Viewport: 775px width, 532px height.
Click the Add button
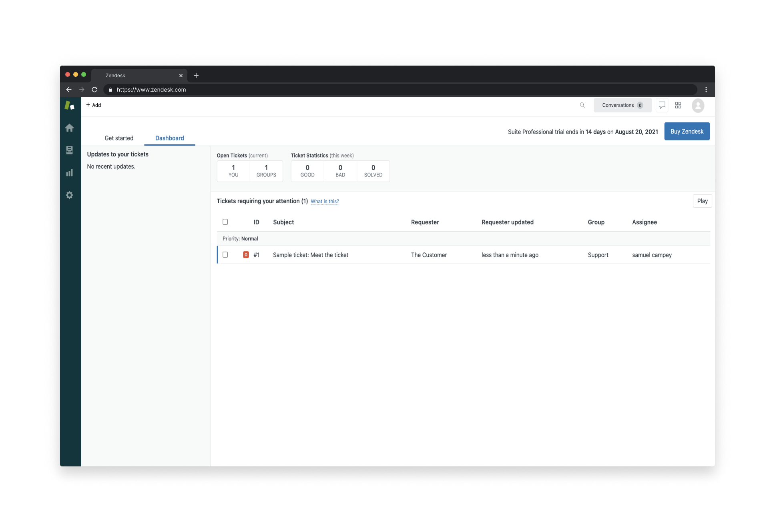coord(94,105)
